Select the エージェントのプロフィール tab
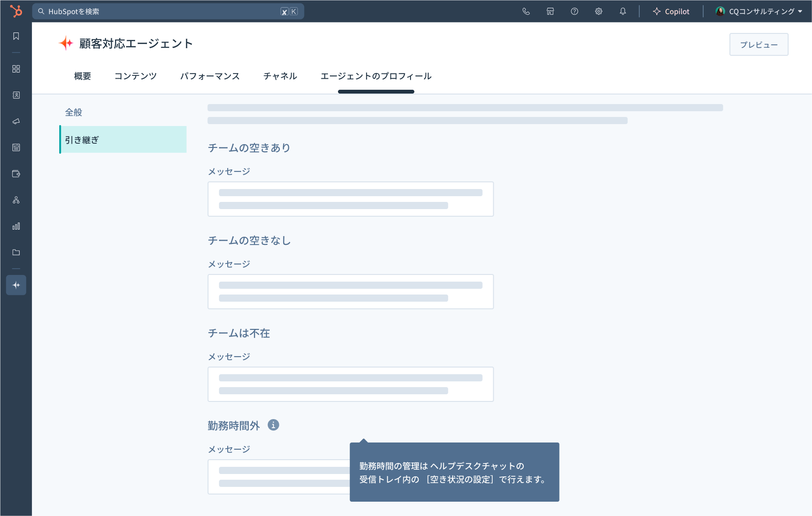 376,76
